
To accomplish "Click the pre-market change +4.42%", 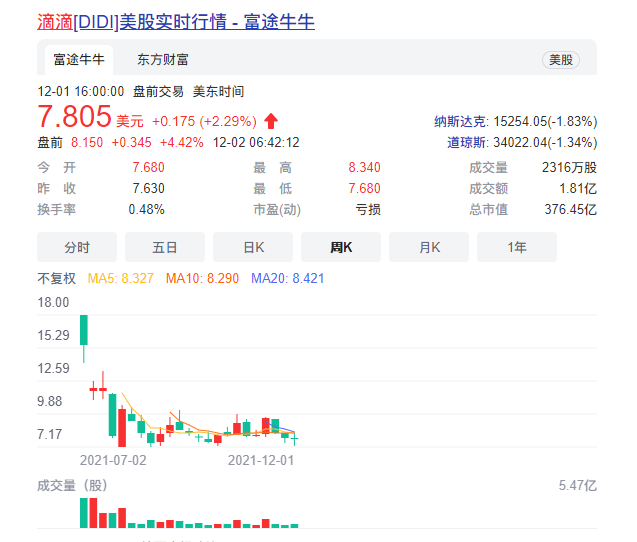I will tap(182, 143).
